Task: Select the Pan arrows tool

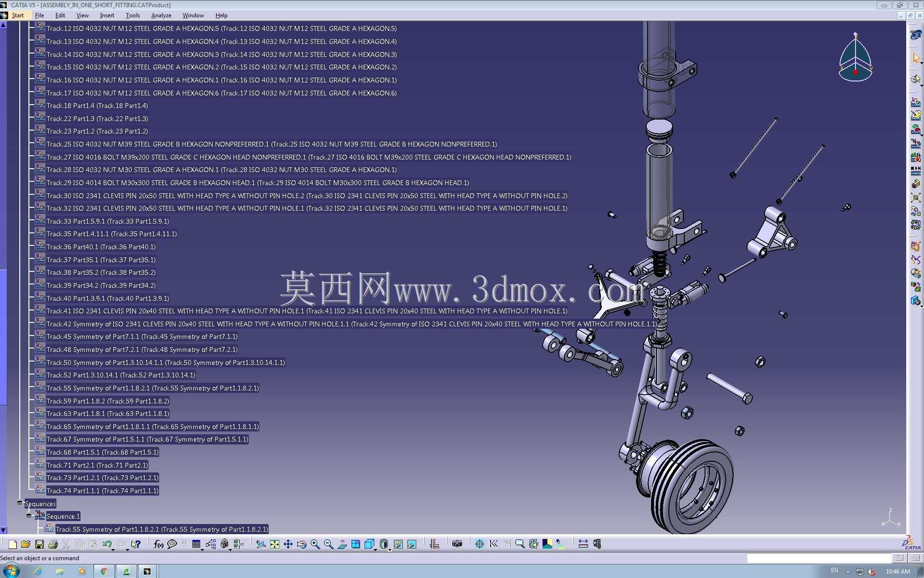Action: pyautogui.click(x=288, y=544)
